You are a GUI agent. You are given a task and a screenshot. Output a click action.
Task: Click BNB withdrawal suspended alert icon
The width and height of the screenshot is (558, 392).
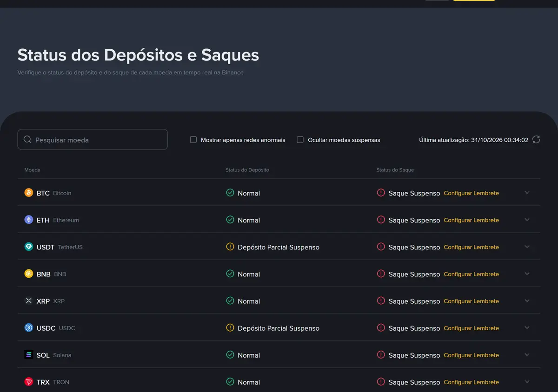click(x=381, y=274)
